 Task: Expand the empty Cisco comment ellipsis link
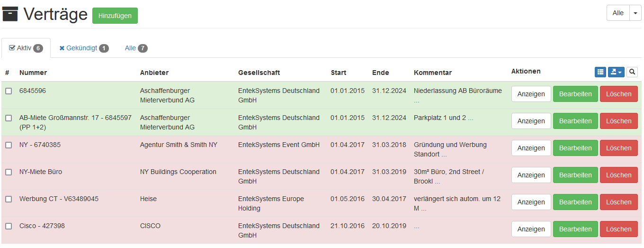[417, 227]
